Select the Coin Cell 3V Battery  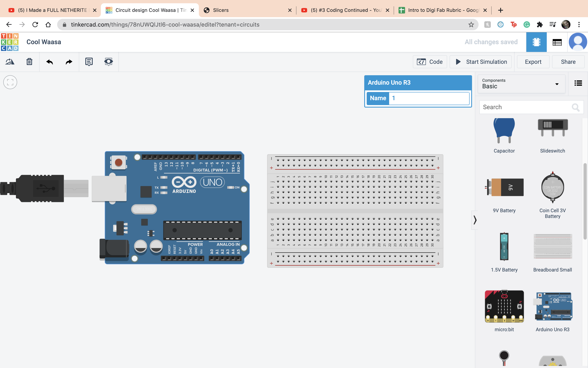[x=552, y=194]
